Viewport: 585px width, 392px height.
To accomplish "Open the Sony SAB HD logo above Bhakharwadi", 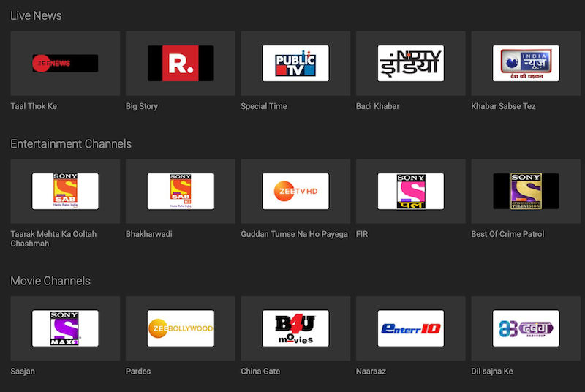I will pyautogui.click(x=181, y=191).
